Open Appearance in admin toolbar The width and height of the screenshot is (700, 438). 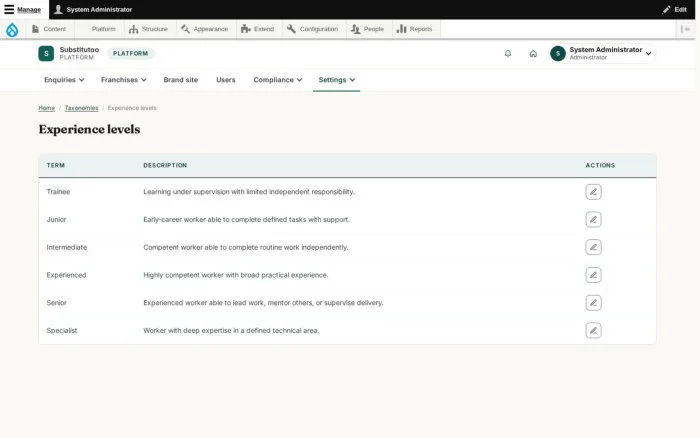pos(205,29)
